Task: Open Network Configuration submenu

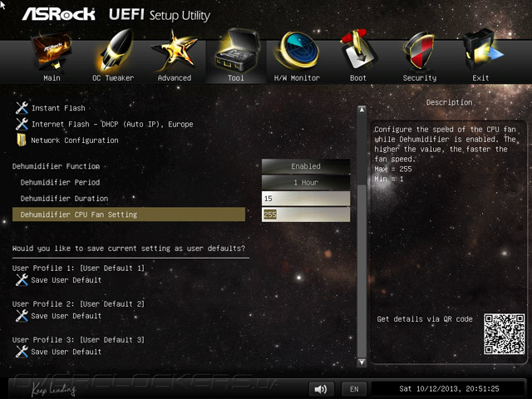Action: [x=75, y=140]
